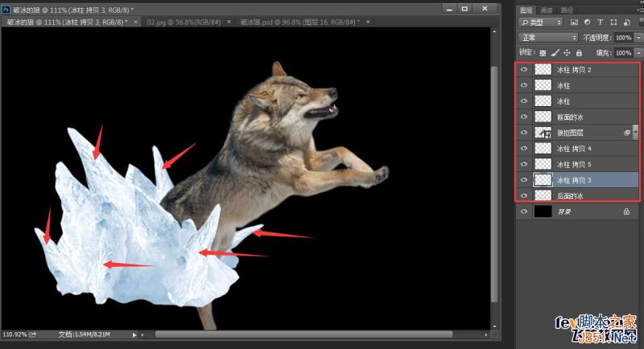This screenshot has width=644, height=349.
Task: Hide the 冰柱 拷贝 2 layer
Action: 524,70
